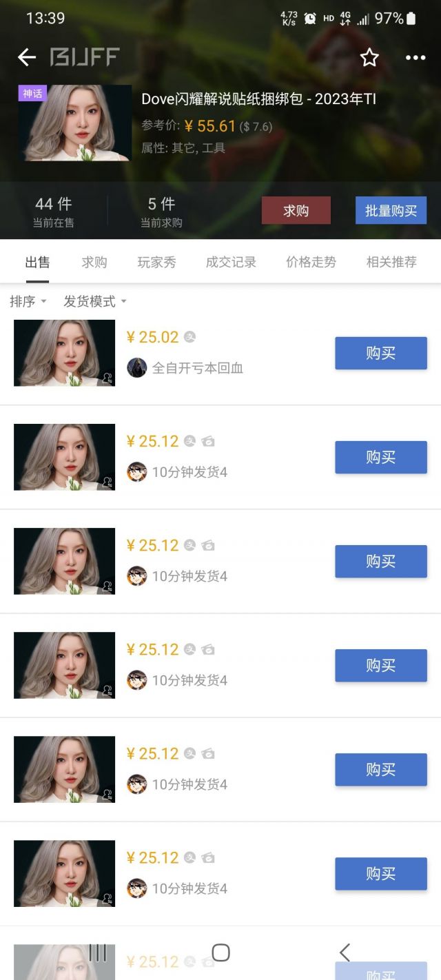Open the item thumbnail with 神话 tag
441x980 pixels.
[74, 123]
